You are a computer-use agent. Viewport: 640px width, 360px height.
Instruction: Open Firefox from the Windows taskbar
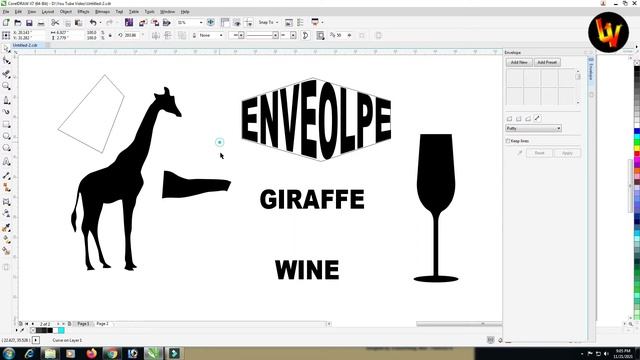coord(91,353)
